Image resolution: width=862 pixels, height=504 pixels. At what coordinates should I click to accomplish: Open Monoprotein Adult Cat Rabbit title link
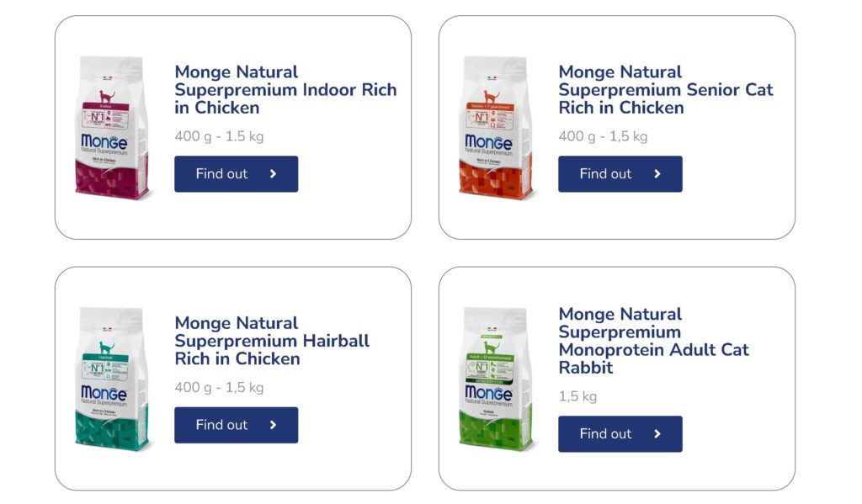point(653,341)
